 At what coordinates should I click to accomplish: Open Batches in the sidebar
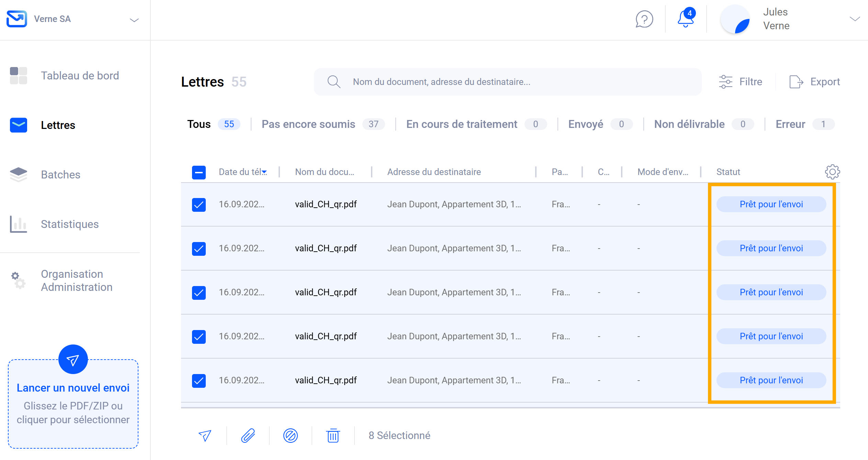60,175
